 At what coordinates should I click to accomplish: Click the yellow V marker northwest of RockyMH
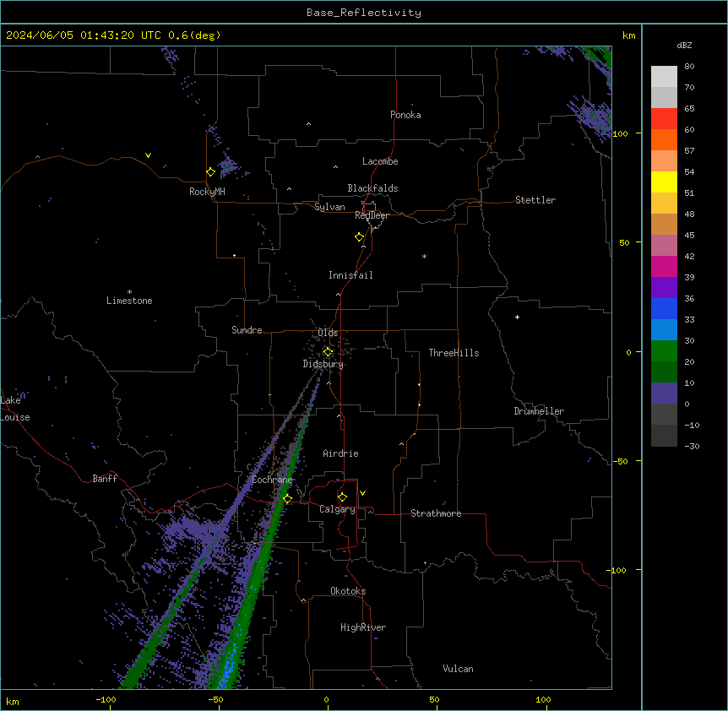(148, 155)
